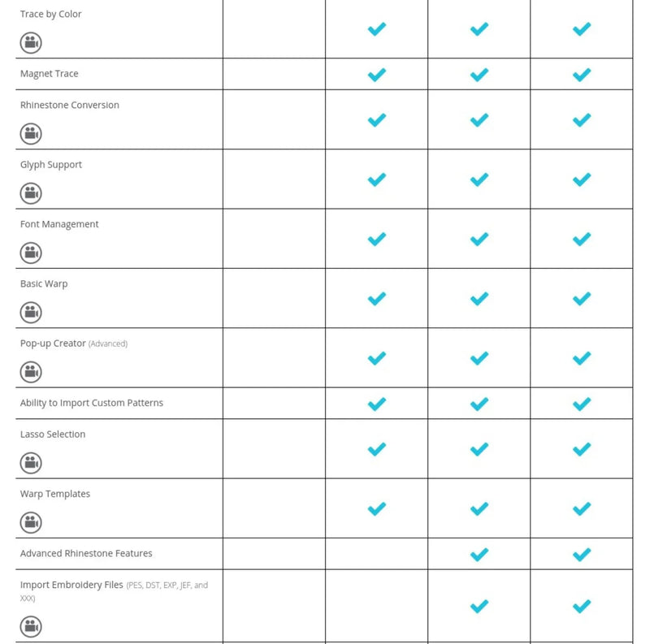Click the Ability to Import Custom Patterns text
The height and width of the screenshot is (644, 650).
pyautogui.click(x=92, y=403)
